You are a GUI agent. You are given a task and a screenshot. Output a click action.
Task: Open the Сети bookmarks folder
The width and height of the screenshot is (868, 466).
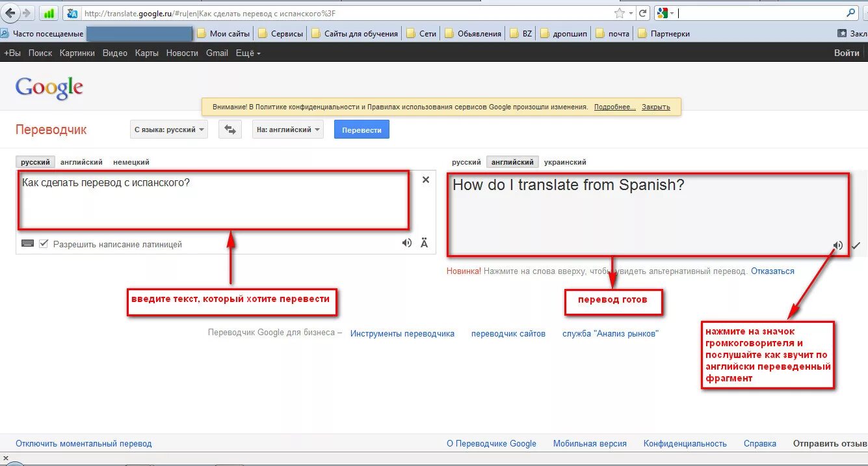tap(421, 33)
